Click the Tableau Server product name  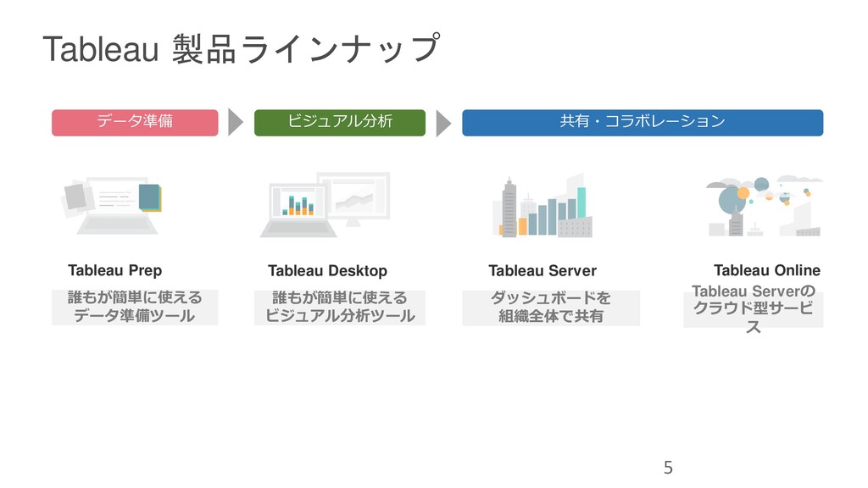coord(542,270)
